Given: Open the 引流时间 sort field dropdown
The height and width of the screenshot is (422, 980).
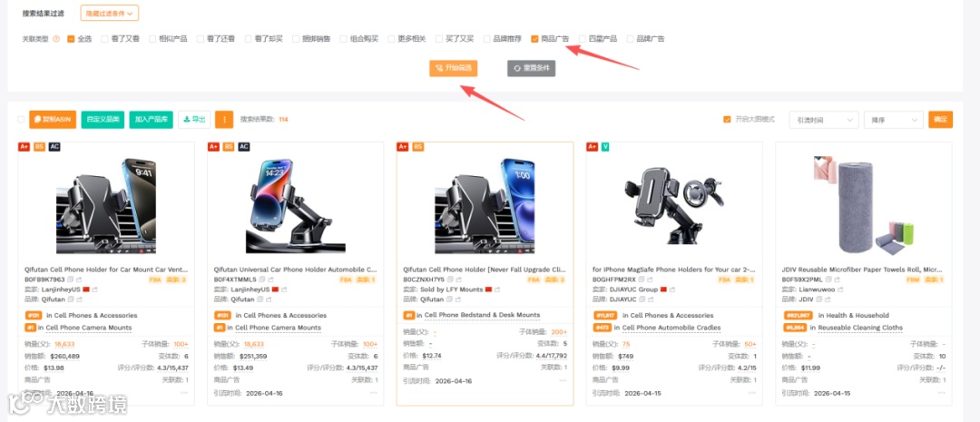Looking at the screenshot, I should 824,120.
